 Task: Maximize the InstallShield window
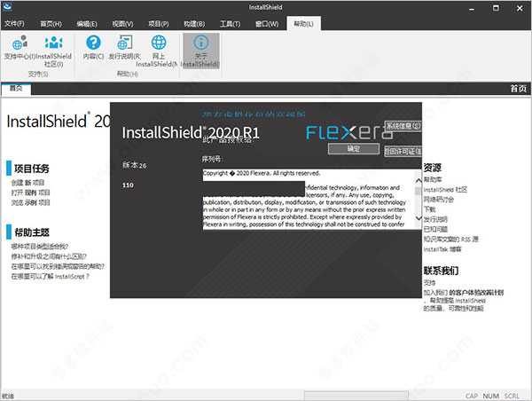(x=496, y=8)
